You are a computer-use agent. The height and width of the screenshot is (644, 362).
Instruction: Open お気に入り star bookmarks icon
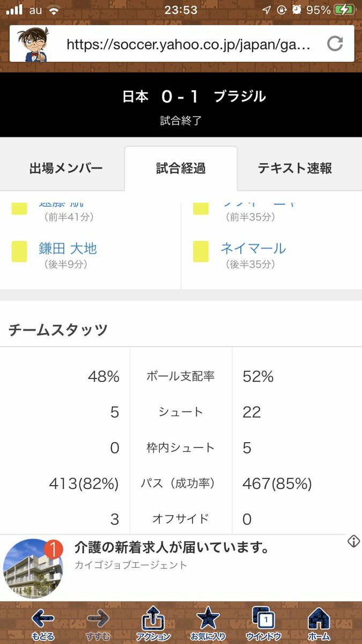click(208, 620)
